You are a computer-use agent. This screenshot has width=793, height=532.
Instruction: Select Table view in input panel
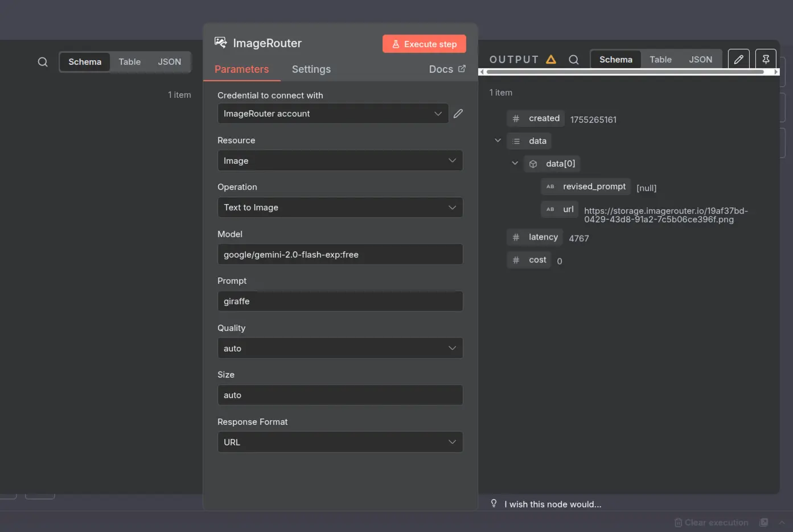(130, 62)
